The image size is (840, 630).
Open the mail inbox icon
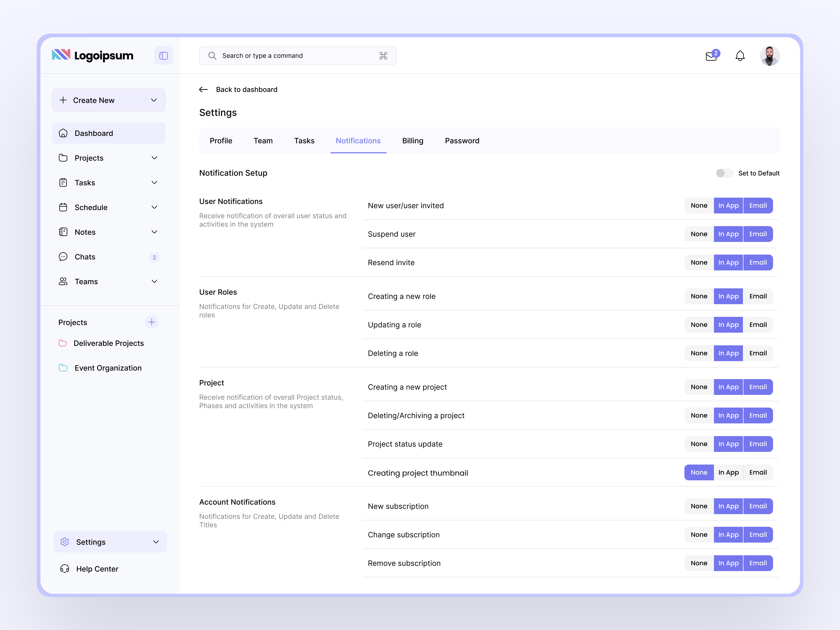(x=711, y=57)
